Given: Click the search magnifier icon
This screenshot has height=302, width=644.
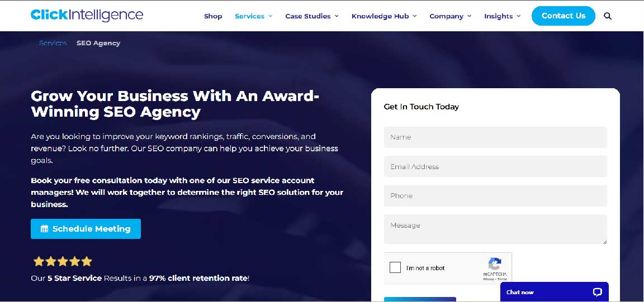Looking at the screenshot, I should pyautogui.click(x=608, y=16).
